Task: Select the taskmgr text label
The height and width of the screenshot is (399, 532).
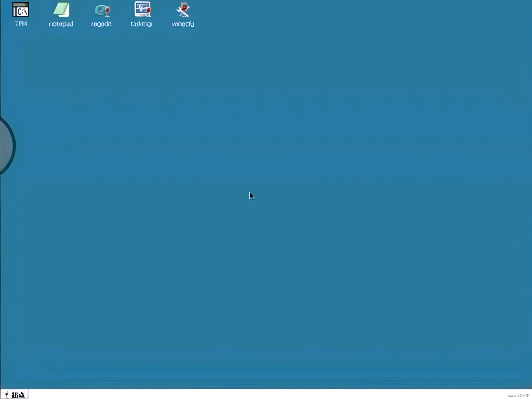Action: 141,24
